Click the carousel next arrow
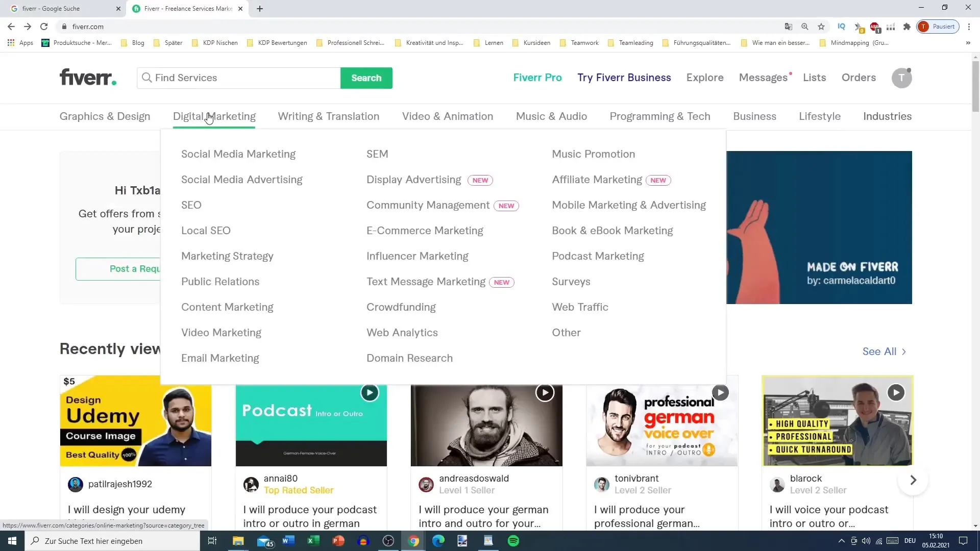Image resolution: width=980 pixels, height=551 pixels. pos(913,480)
